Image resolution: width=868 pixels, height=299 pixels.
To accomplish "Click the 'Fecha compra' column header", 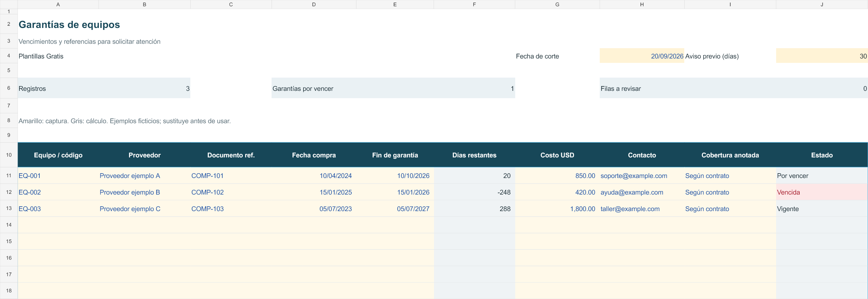I will [314, 155].
